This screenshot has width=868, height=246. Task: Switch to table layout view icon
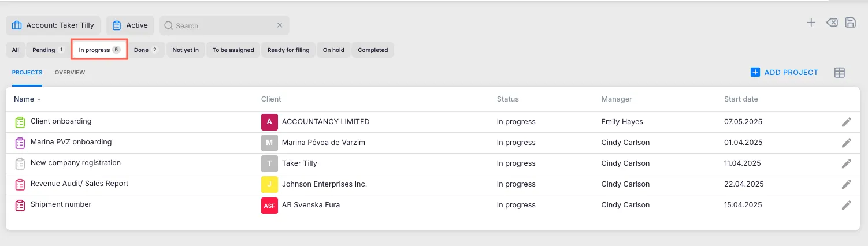[840, 73]
